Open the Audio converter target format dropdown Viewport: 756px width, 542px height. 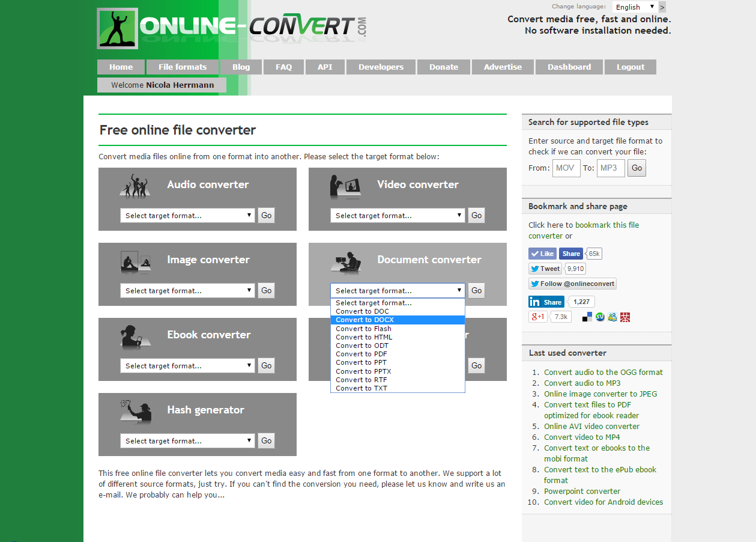(x=188, y=215)
